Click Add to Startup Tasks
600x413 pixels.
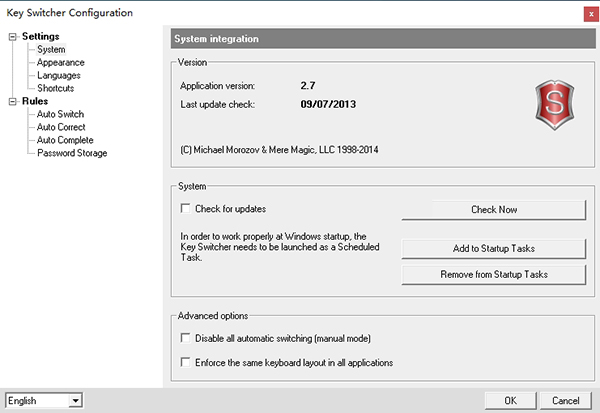494,248
